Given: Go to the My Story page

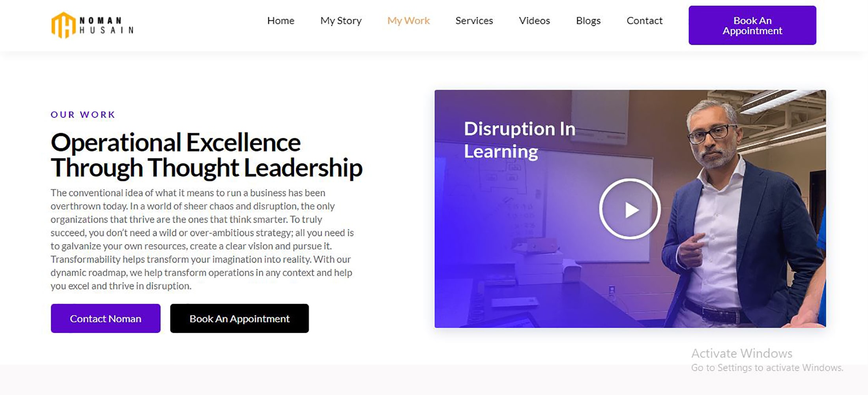Looking at the screenshot, I should coord(341,21).
